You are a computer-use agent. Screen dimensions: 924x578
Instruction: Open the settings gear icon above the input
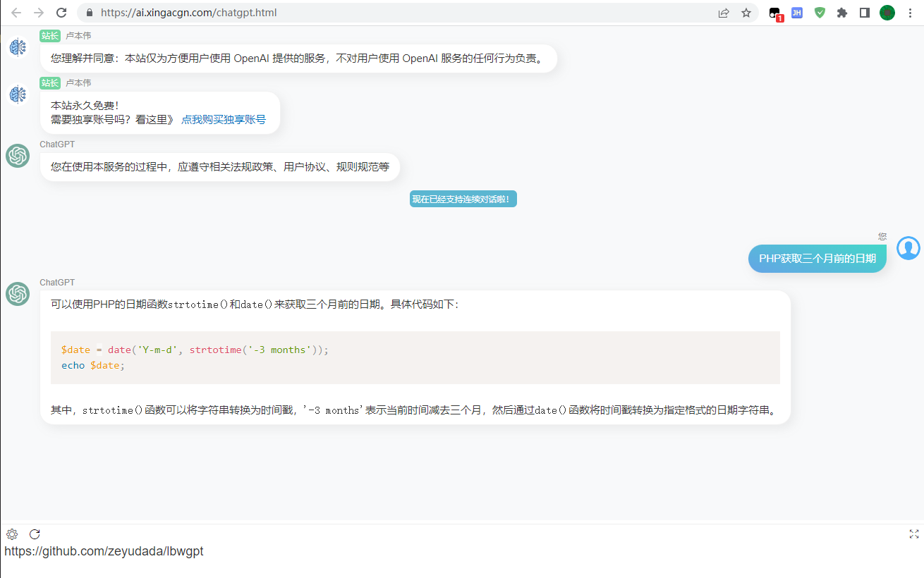[x=12, y=534]
